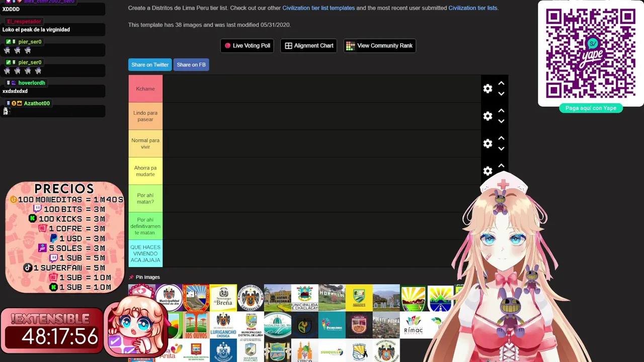
Task: Pick Municipalidad de Santa Rosa image
Action: [196, 350]
